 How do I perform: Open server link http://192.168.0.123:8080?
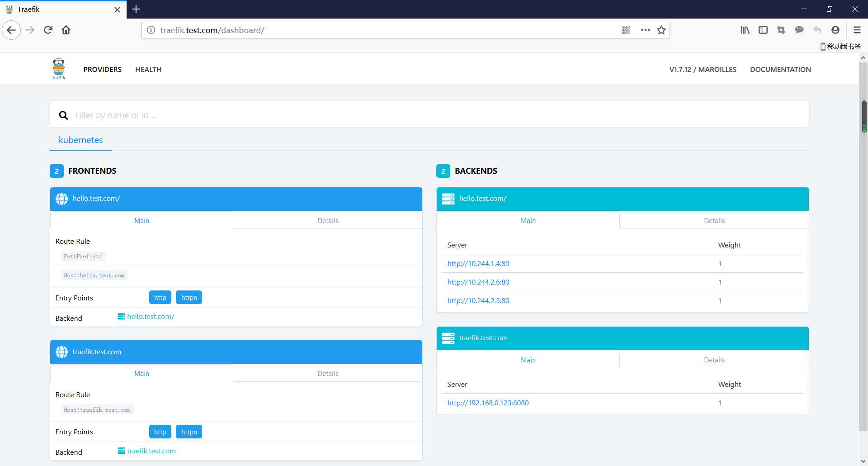click(x=488, y=403)
